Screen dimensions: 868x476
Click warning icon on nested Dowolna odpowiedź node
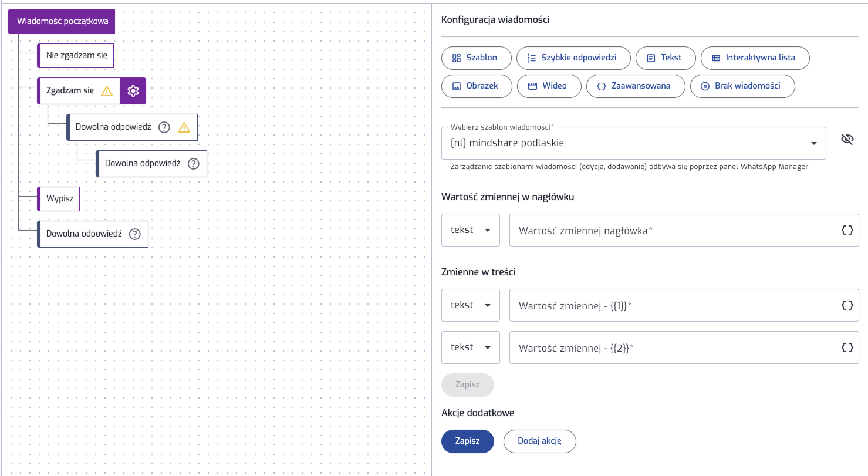click(184, 127)
